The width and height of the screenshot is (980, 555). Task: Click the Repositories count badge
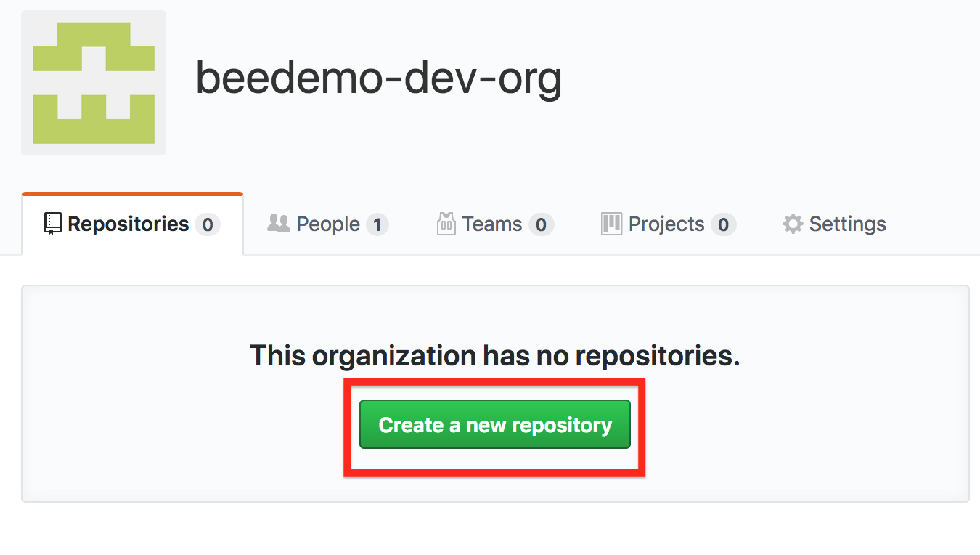click(x=208, y=224)
